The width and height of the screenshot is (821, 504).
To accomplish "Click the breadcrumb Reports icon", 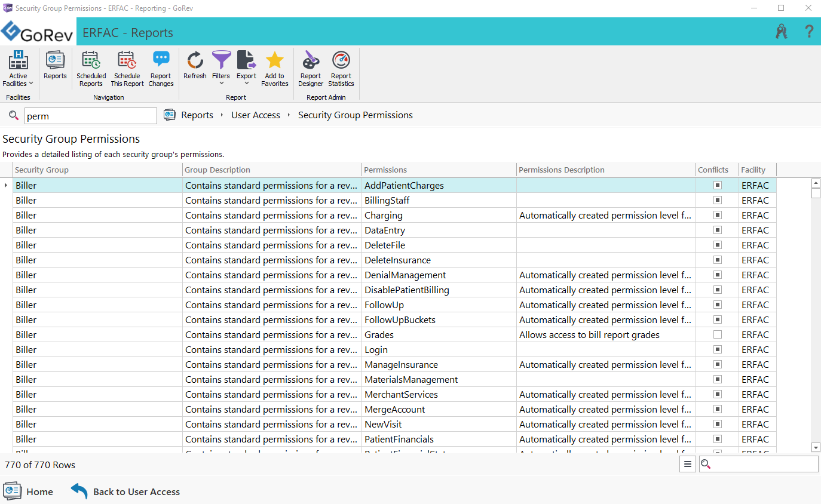I will (x=170, y=115).
